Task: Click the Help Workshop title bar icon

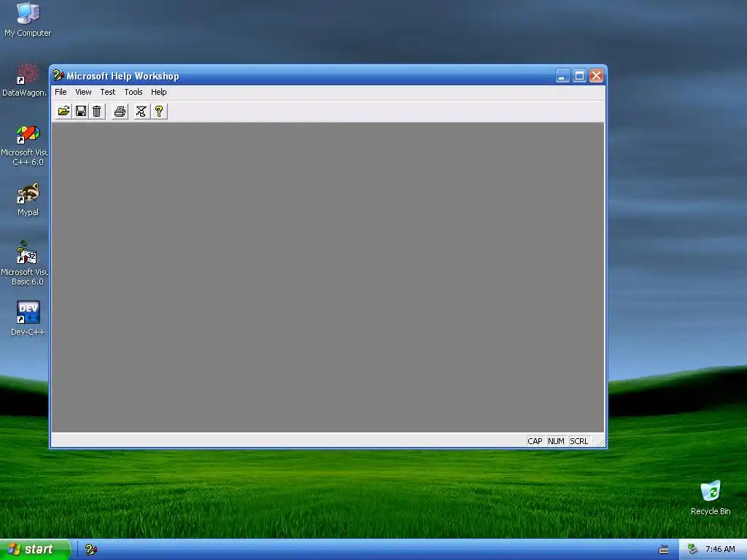Action: (58, 75)
